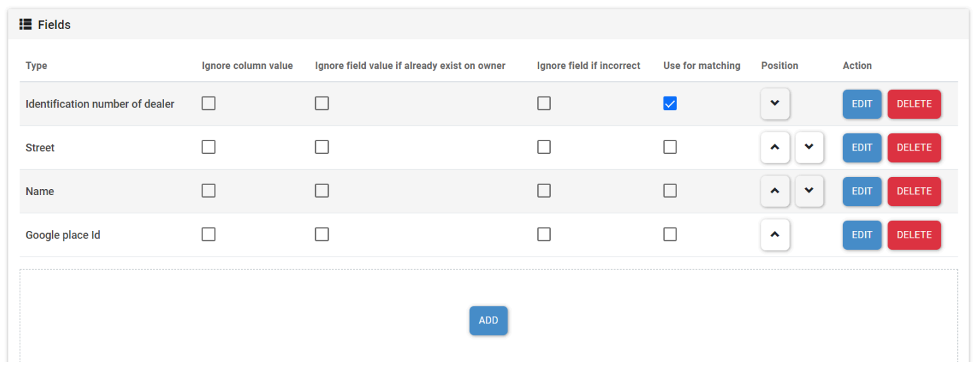Enable Use for matching for Google place Id
Viewport: 980px width, 370px height.
point(670,234)
